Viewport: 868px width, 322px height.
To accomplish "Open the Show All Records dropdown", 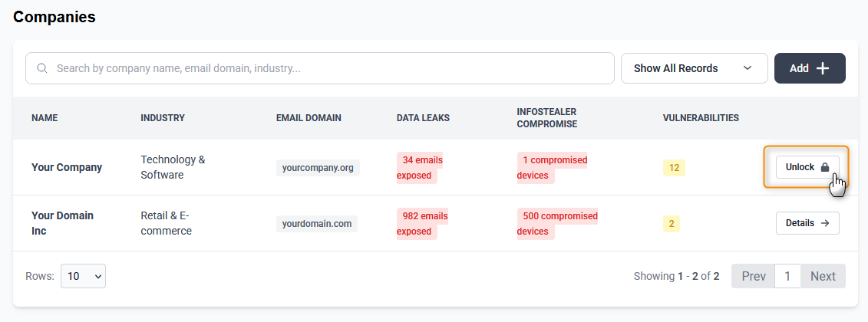I will 694,68.
